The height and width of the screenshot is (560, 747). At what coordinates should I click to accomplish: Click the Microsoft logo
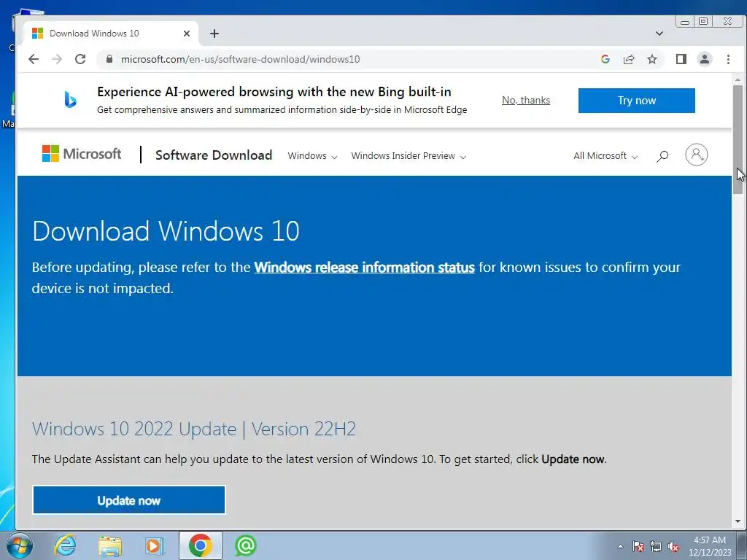(x=82, y=154)
